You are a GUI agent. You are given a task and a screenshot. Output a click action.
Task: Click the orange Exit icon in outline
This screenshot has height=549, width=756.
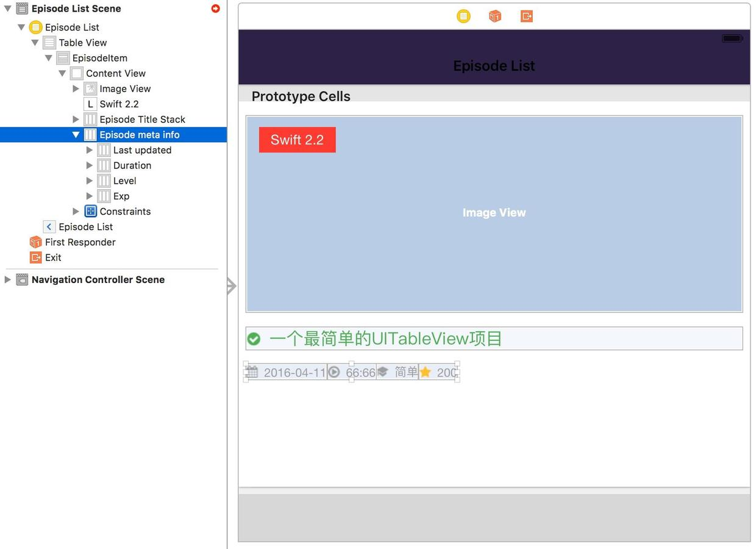(36, 257)
